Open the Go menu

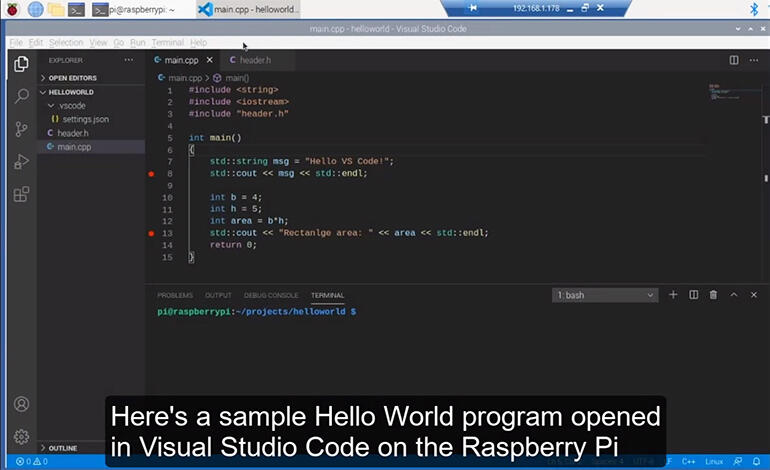118,43
